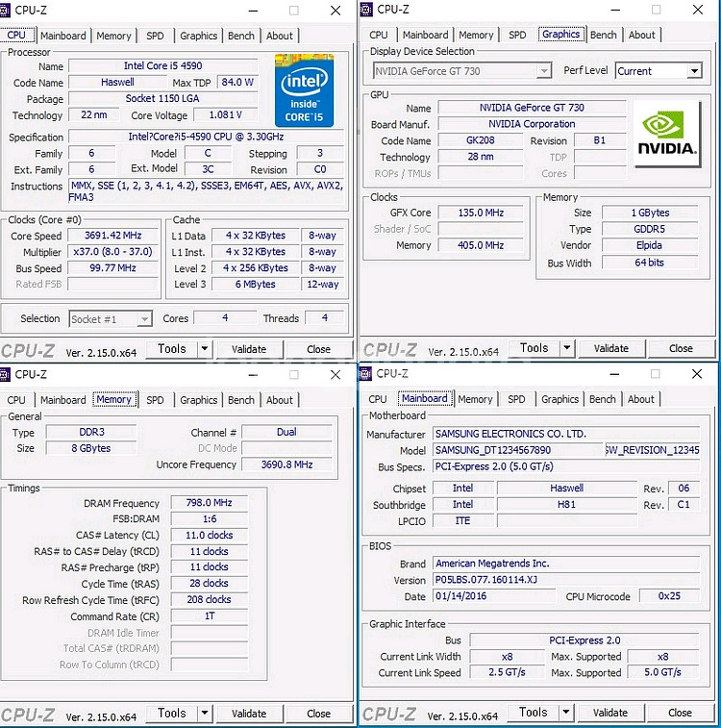Viewport: 721px width, 728px height.
Task: Click Bus Speed value 99.77 MHz
Action: click(113, 268)
